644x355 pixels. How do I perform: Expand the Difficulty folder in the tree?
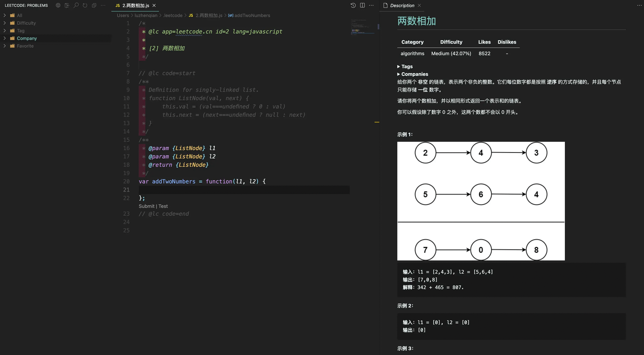pos(26,23)
